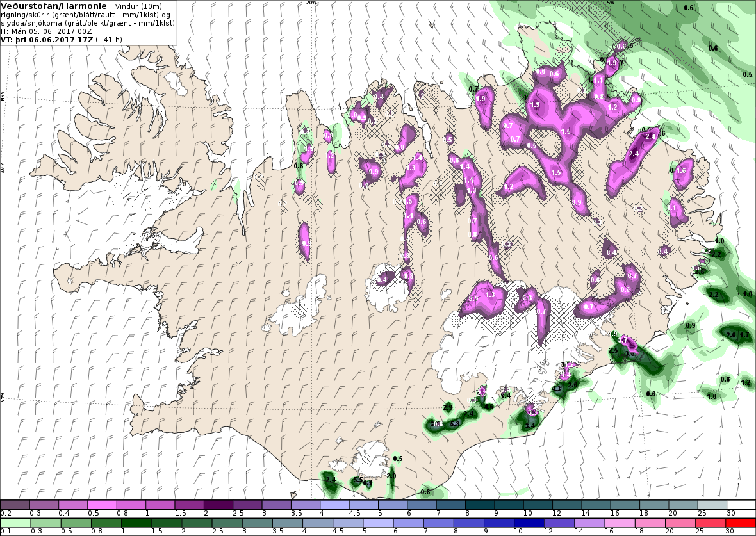Click the violet 12 lower legend swatch
This screenshot has height=536, width=756.
(559, 523)
